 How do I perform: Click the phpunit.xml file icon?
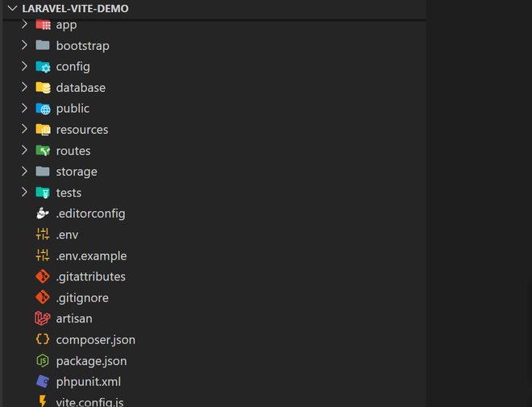tap(43, 381)
